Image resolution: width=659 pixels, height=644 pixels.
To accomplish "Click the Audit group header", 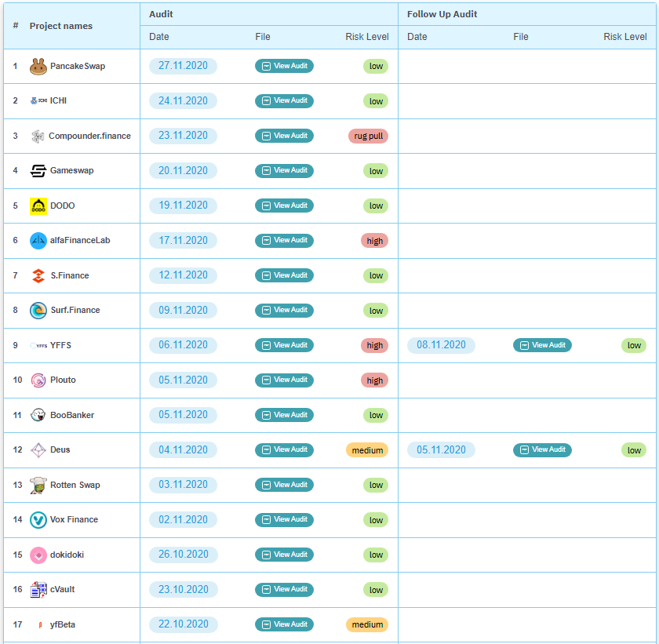I will tap(161, 14).
